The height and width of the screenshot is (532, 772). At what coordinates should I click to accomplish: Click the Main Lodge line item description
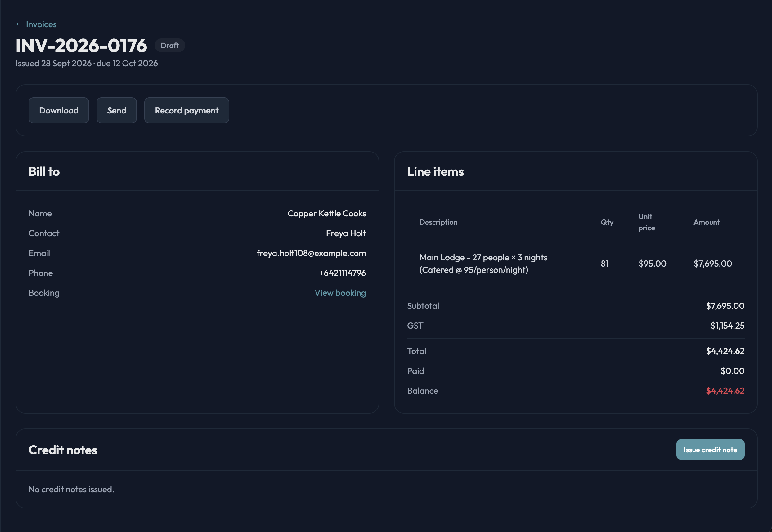pos(483,264)
